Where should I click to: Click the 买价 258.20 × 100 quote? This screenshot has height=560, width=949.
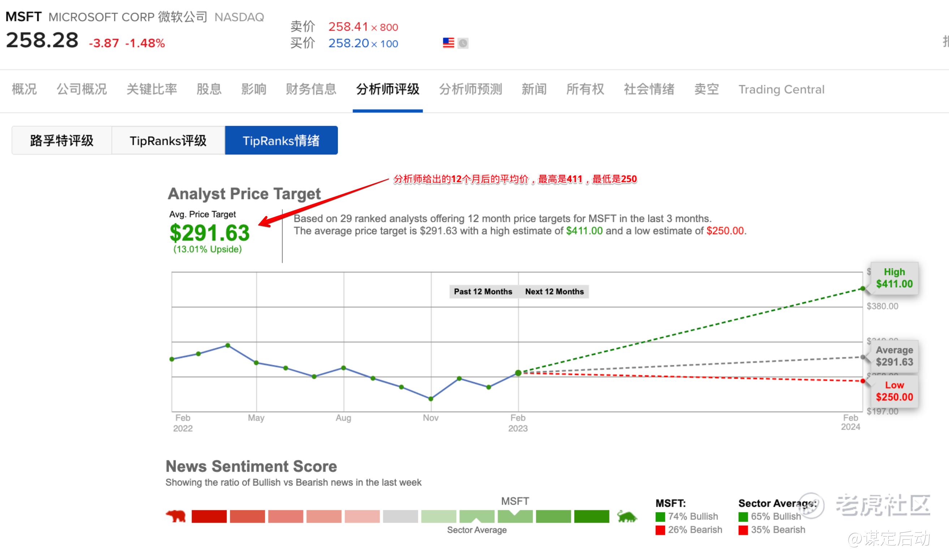(344, 43)
